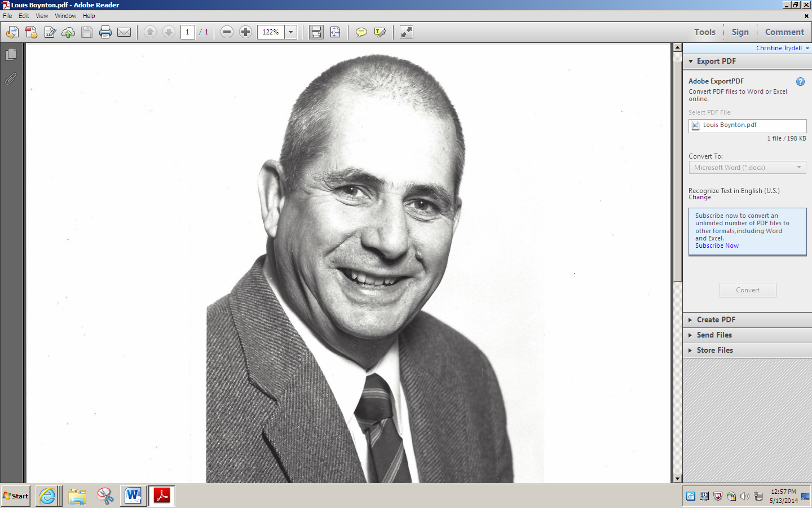This screenshot has width=812, height=508.
Task: Zoom in using the plus icon
Action: coord(245,32)
